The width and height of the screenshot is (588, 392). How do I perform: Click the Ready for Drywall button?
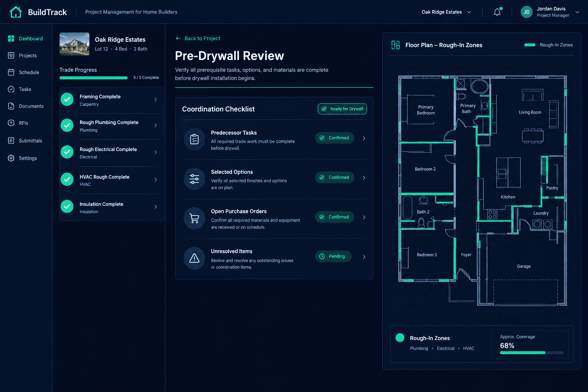342,109
